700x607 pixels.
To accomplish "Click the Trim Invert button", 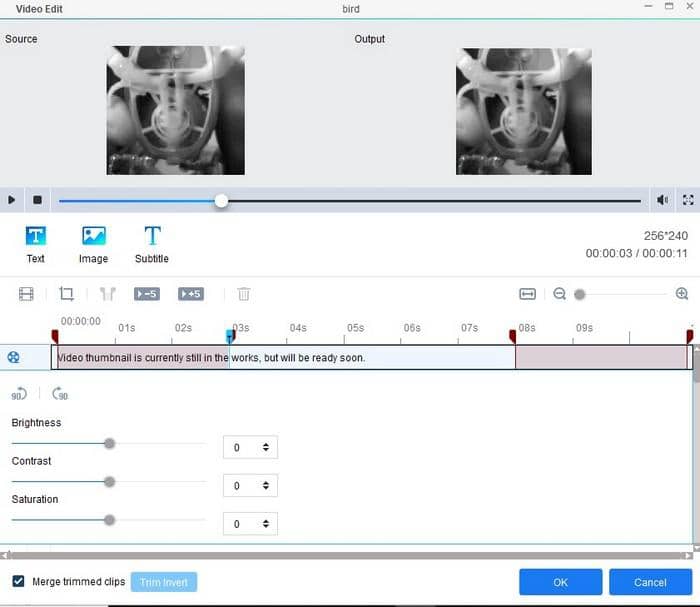I will (164, 582).
